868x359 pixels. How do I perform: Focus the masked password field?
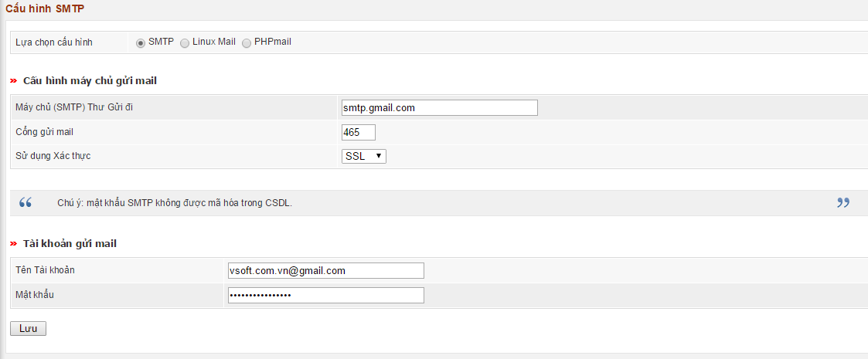tap(325, 295)
